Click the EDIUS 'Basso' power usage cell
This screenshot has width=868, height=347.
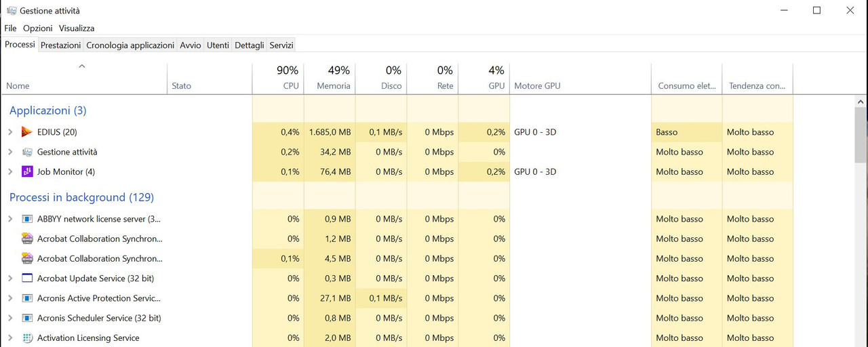[x=687, y=132]
